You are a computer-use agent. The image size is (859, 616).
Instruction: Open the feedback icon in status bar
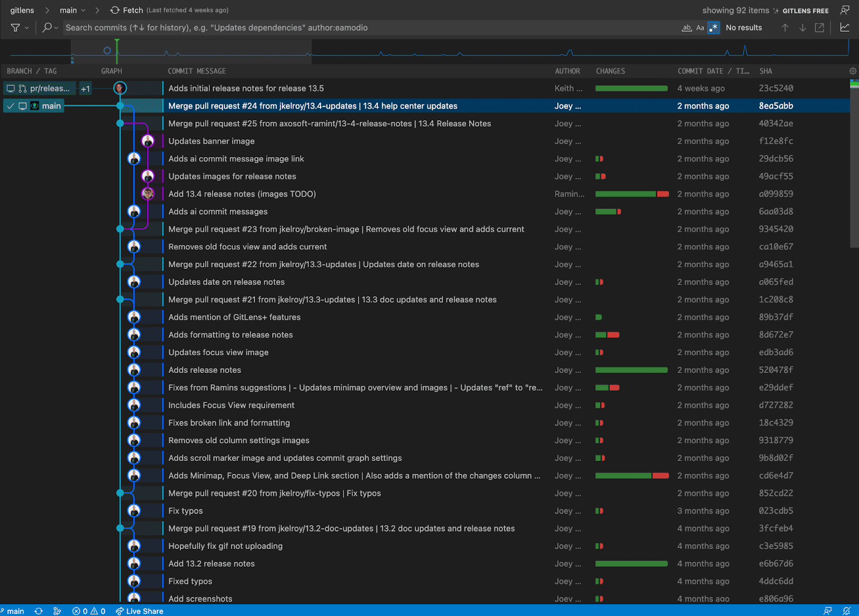point(828,611)
